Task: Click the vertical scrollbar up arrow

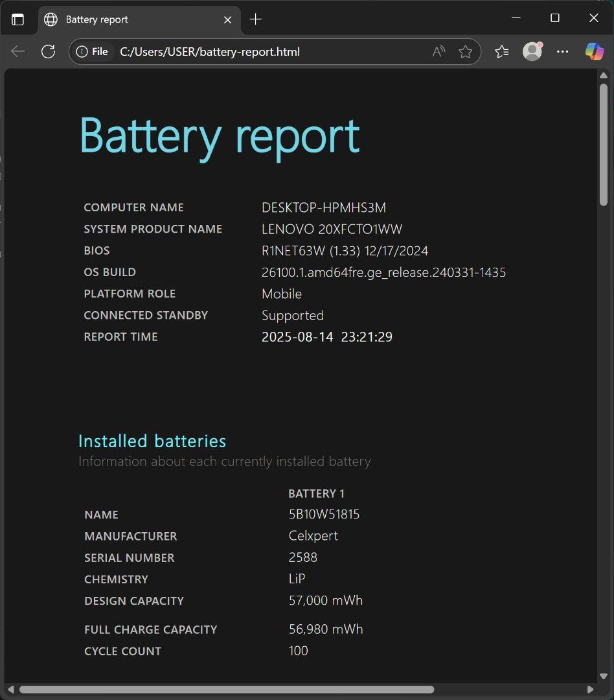Action: point(604,75)
